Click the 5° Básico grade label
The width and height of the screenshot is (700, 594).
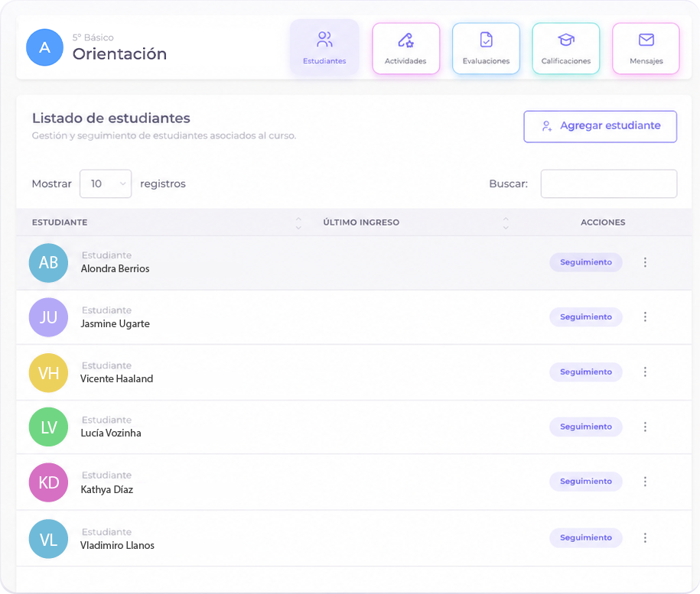93,37
